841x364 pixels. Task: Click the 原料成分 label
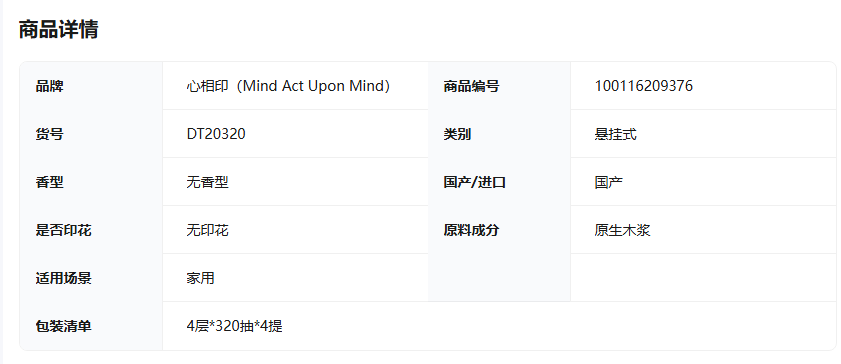(471, 230)
